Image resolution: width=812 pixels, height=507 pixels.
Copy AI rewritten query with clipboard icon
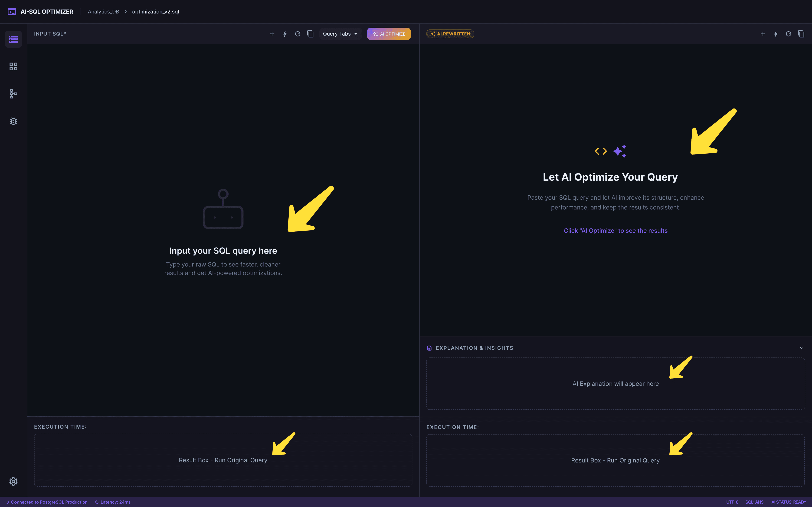[801, 34]
